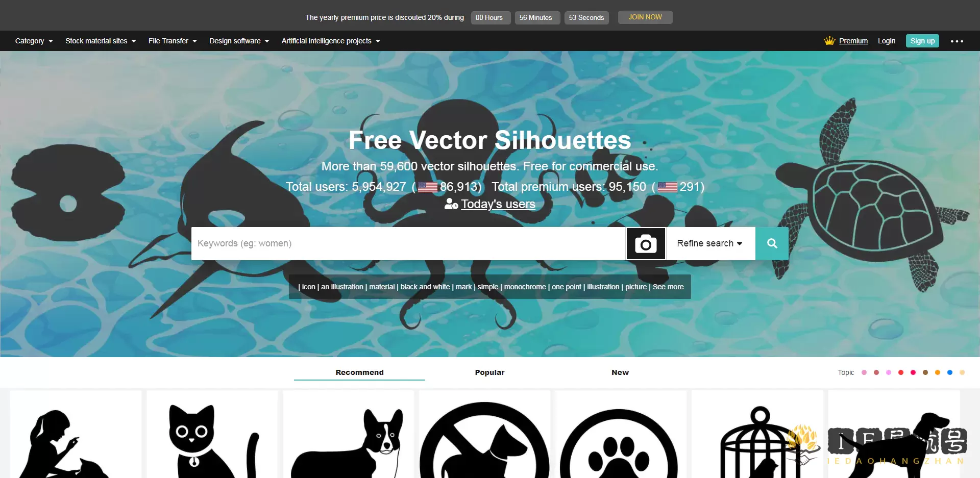
Task: Open the corgi dog silhouette thumbnail
Action: coord(348,435)
